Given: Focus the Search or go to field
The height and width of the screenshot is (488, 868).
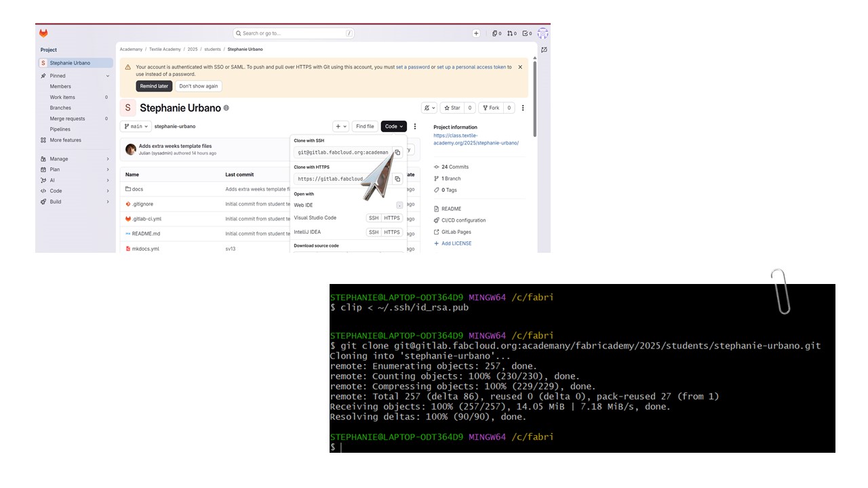Looking at the screenshot, I should click(x=294, y=33).
